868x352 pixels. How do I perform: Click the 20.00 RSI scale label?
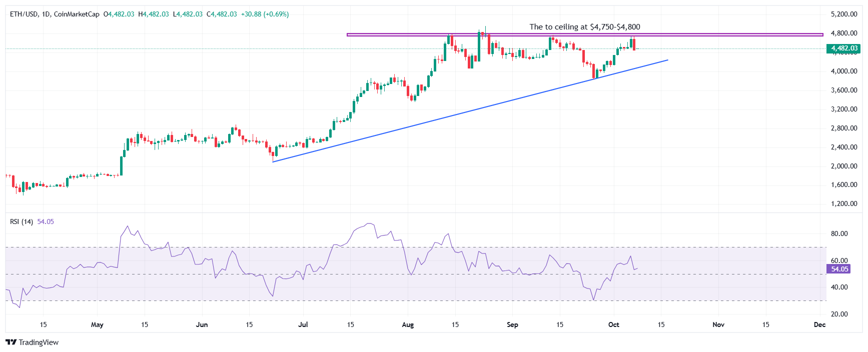click(839, 314)
